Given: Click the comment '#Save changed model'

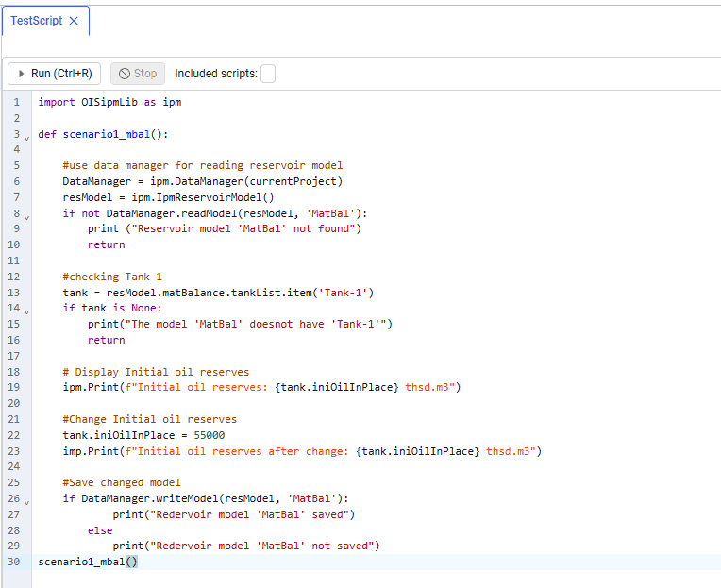Looking at the screenshot, I should pos(122,482).
